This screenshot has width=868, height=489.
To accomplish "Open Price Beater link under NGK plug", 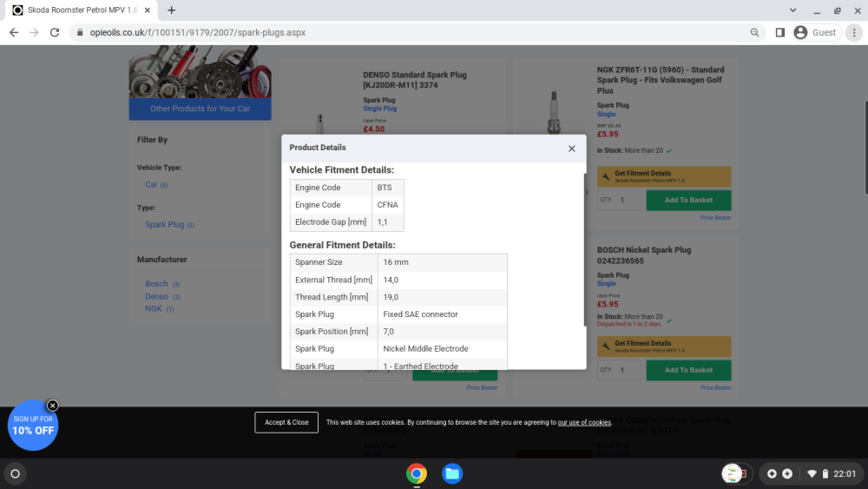I will click(x=715, y=218).
